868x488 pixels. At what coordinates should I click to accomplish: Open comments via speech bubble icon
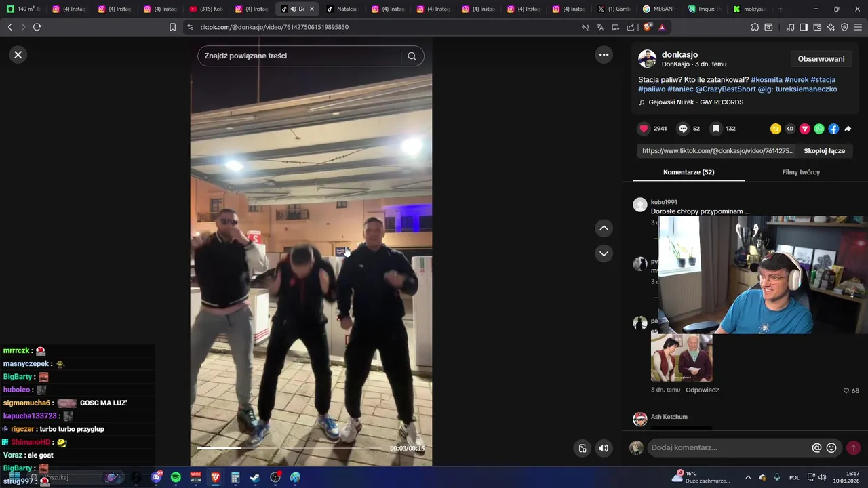pos(684,129)
